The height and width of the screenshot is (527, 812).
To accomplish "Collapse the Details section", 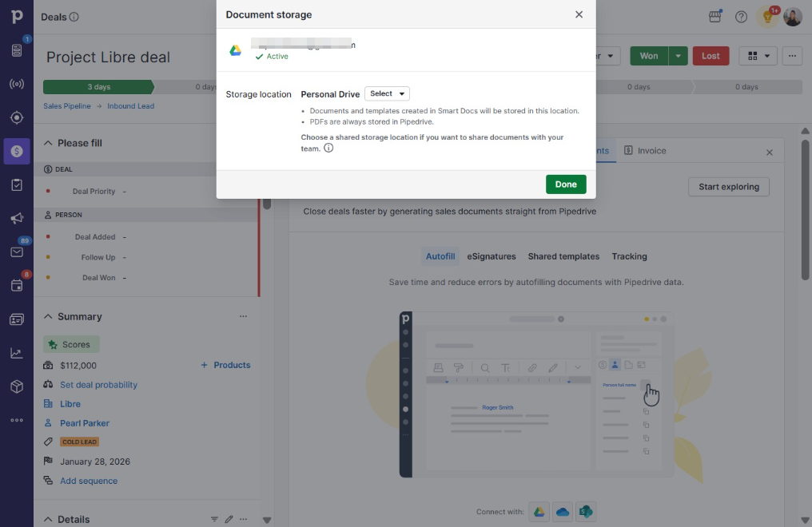I will click(48, 519).
